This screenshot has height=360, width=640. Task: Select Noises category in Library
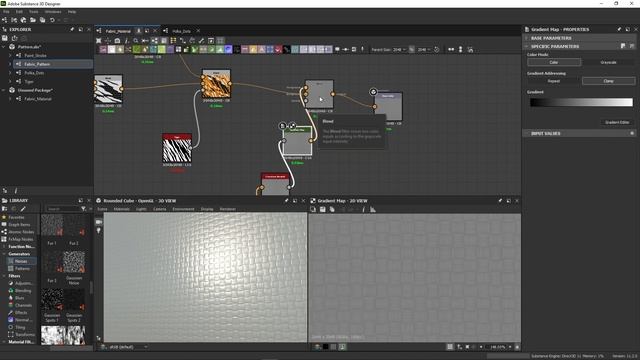tap(21, 261)
